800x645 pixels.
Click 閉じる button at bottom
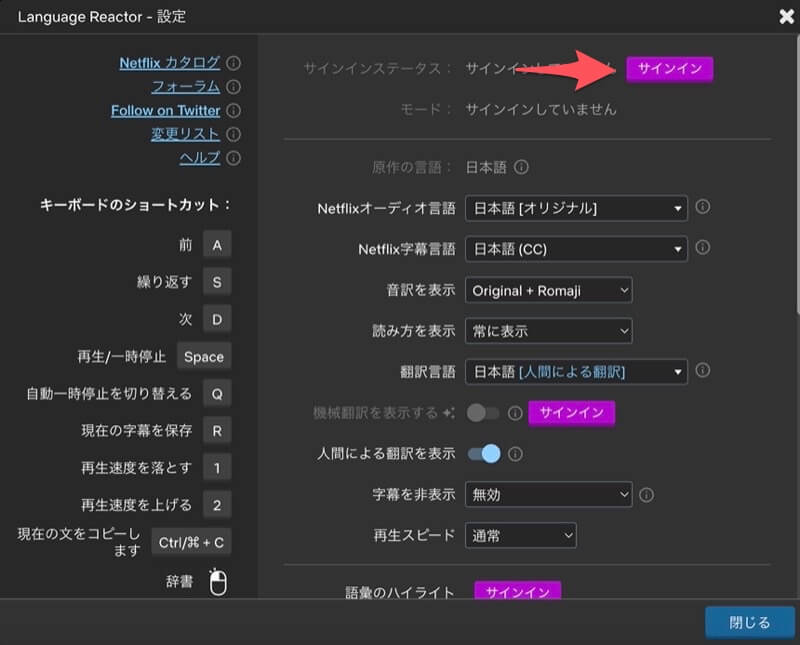749,622
